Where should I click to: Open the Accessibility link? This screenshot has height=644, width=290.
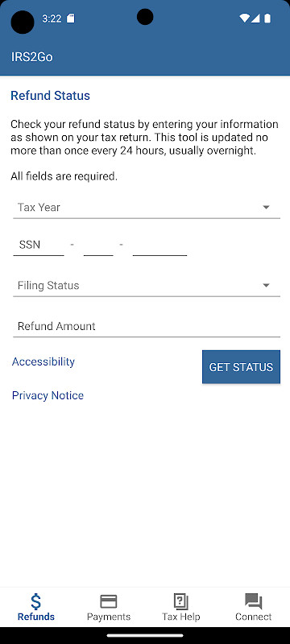(43, 361)
